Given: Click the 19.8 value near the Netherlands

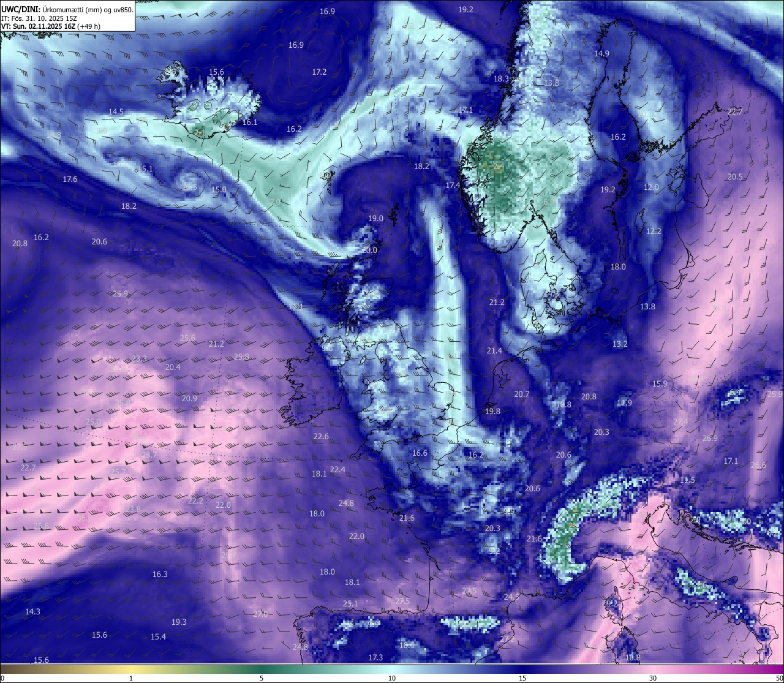Looking at the screenshot, I should coord(492,411).
